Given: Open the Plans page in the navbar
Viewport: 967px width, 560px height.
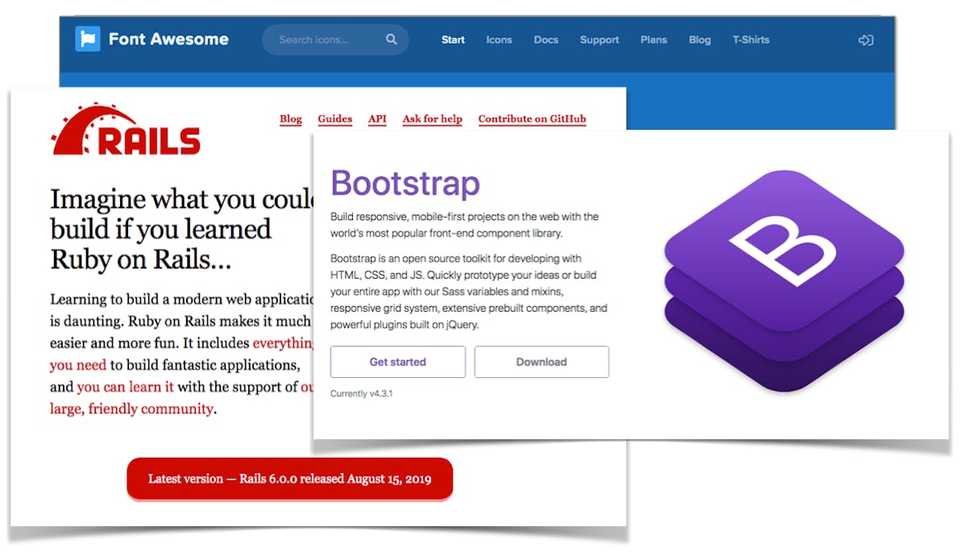Looking at the screenshot, I should click(654, 39).
